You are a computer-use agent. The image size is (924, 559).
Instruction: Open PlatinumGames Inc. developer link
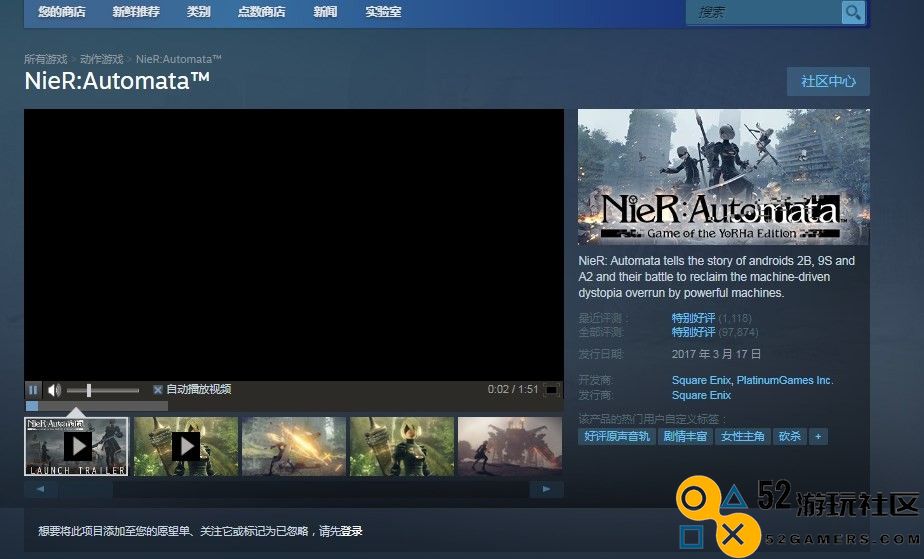785,380
